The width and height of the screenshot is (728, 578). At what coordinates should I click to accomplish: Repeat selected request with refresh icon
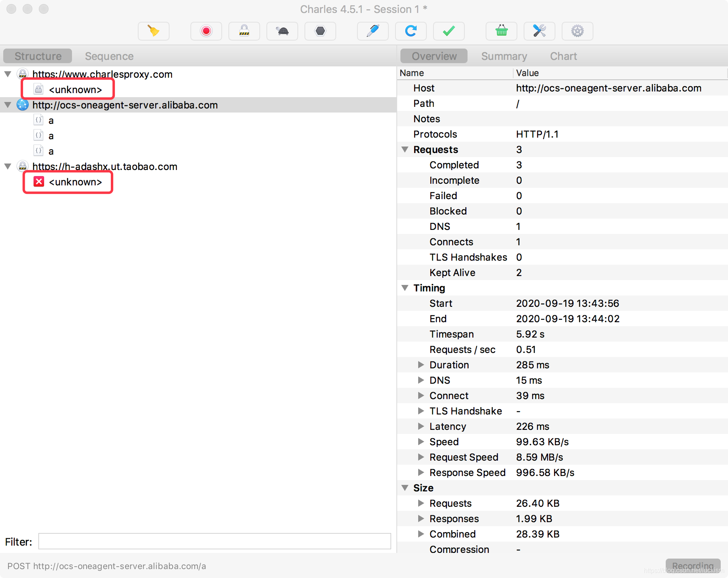click(x=411, y=31)
